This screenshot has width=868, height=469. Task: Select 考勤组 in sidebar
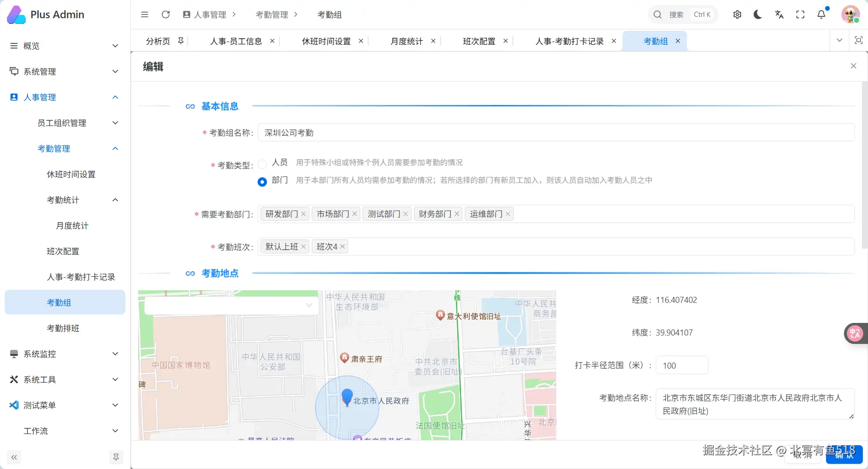[x=65, y=302]
